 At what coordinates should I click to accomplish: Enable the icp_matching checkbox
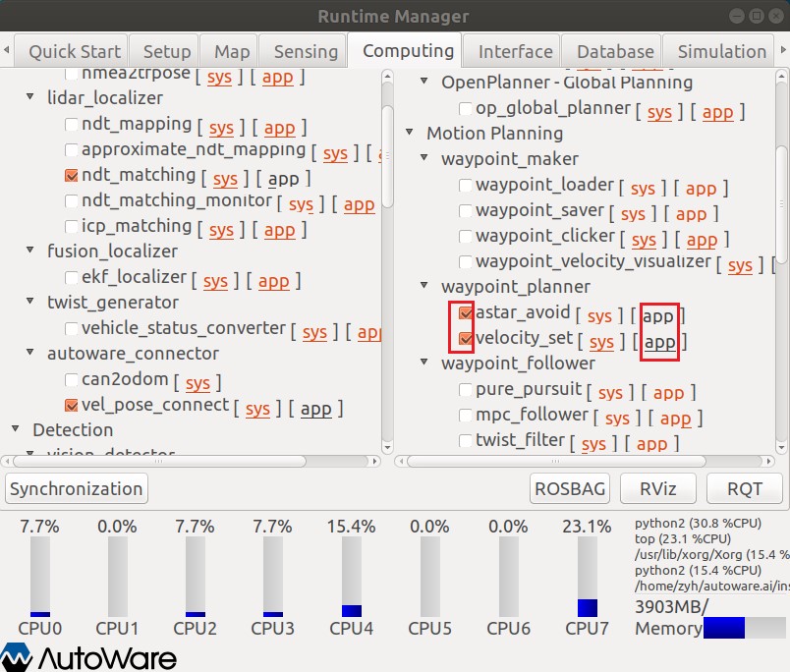(x=72, y=227)
